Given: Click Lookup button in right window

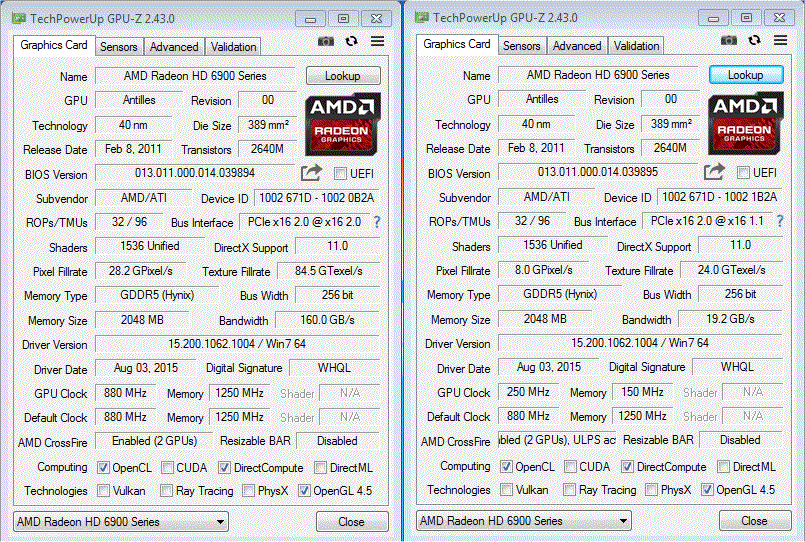Looking at the screenshot, I should (746, 75).
